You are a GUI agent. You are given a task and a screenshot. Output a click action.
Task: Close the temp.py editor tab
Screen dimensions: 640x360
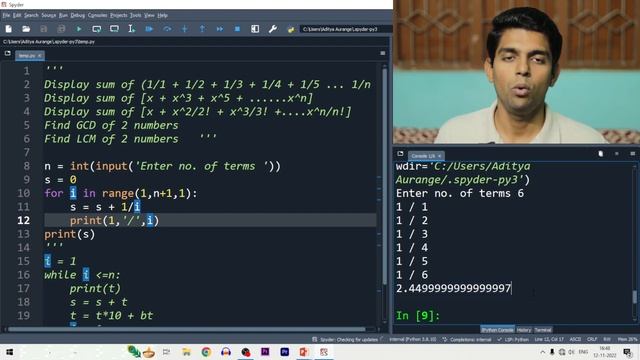click(x=40, y=56)
